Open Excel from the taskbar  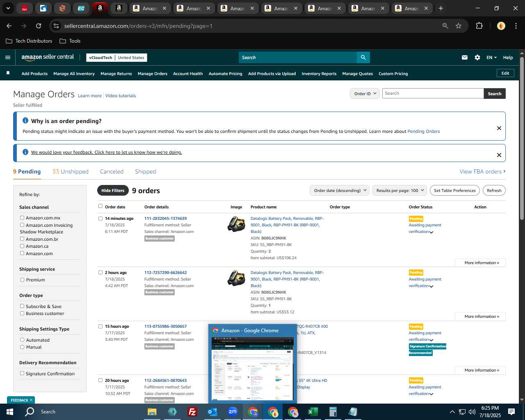pyautogui.click(x=313, y=412)
